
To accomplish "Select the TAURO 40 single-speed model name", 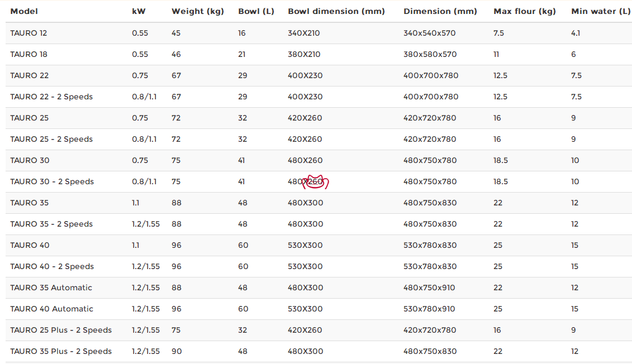I will (30, 245).
